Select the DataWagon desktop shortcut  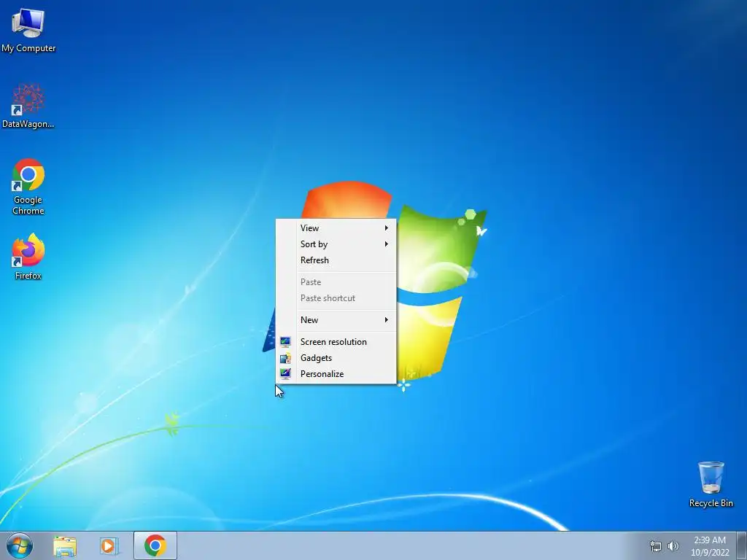click(x=28, y=106)
